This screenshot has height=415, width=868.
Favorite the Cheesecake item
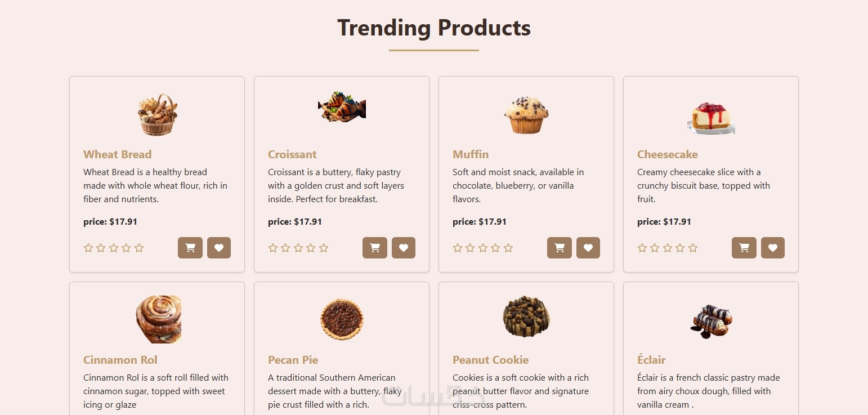point(773,248)
